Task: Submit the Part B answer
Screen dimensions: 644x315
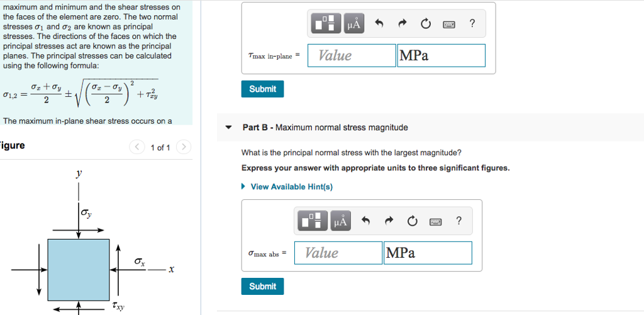Action: 262,286
